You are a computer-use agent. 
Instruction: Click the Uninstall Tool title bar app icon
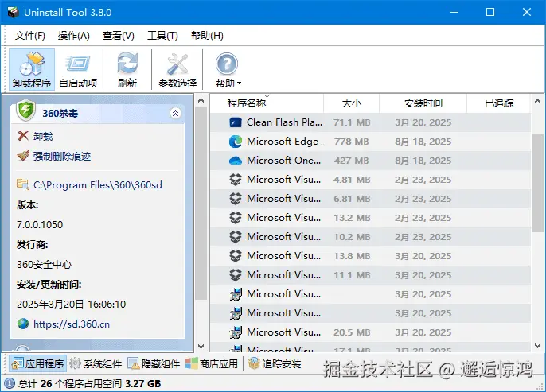[x=13, y=12]
